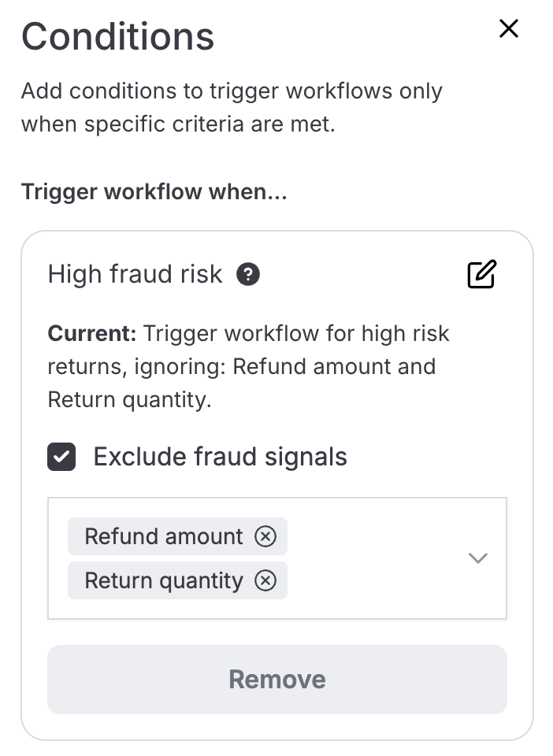Select the Refund amount chip text
The height and width of the screenshot is (756, 553).
click(x=164, y=536)
